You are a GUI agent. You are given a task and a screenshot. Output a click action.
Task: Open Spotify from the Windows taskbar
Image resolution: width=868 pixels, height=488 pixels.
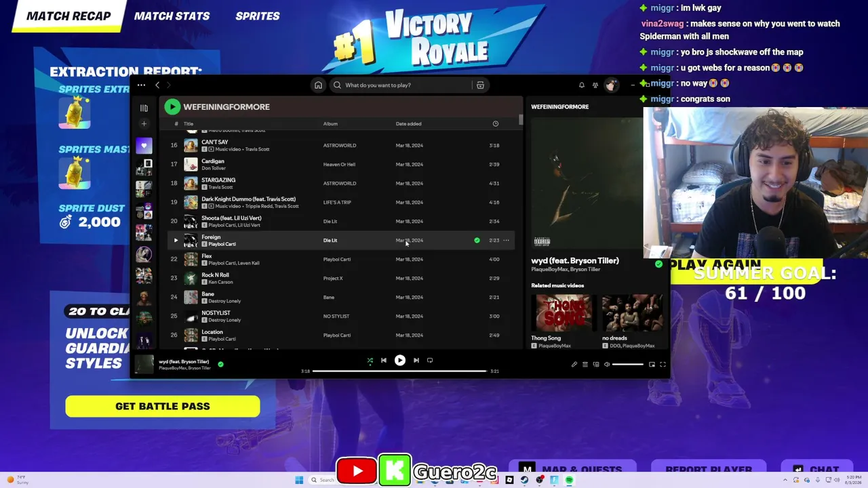click(569, 480)
